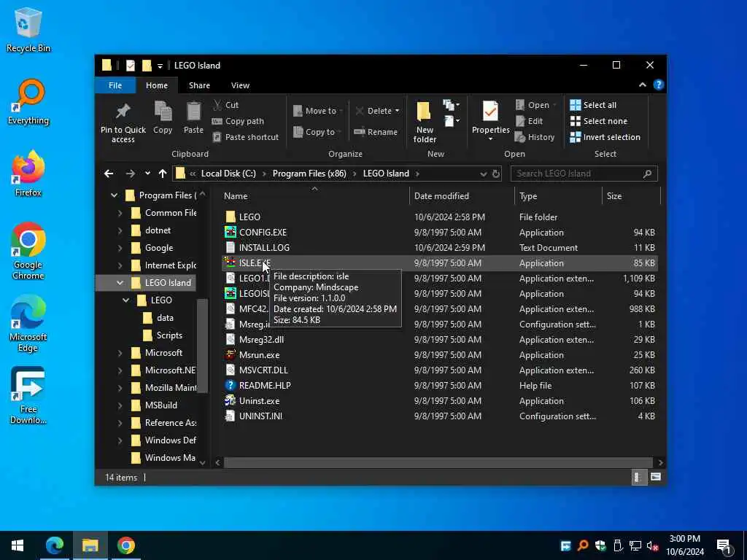Switch to the View ribbon tab
The height and width of the screenshot is (560, 747).
pyautogui.click(x=240, y=85)
